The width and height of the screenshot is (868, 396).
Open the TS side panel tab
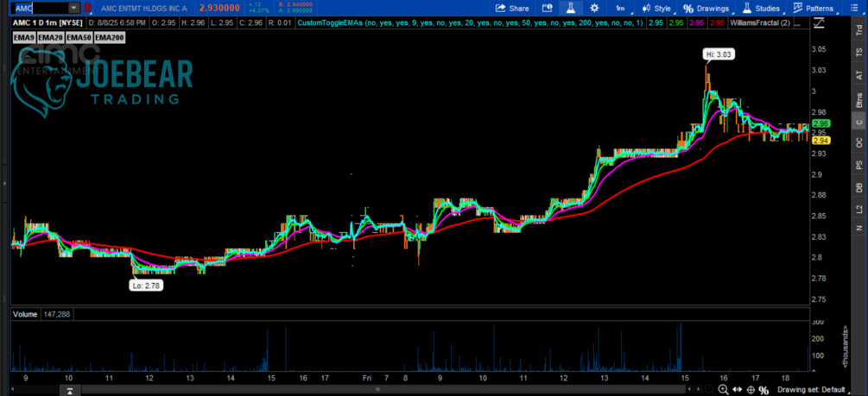click(859, 53)
